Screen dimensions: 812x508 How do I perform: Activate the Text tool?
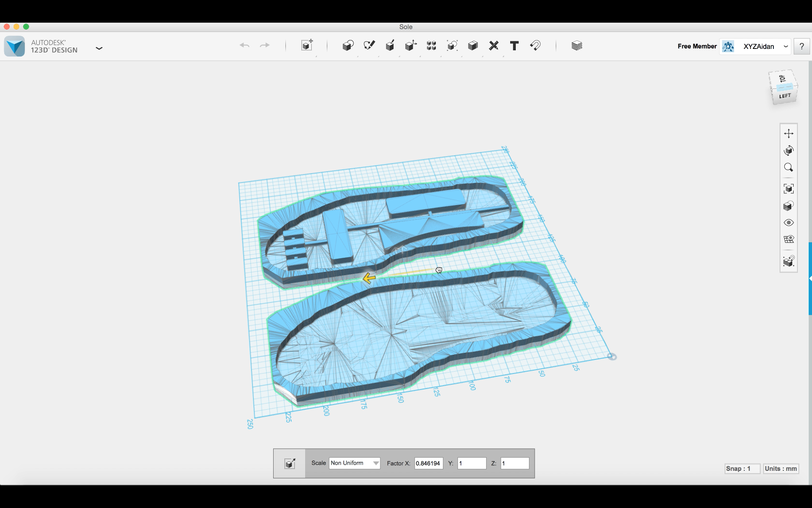(514, 45)
